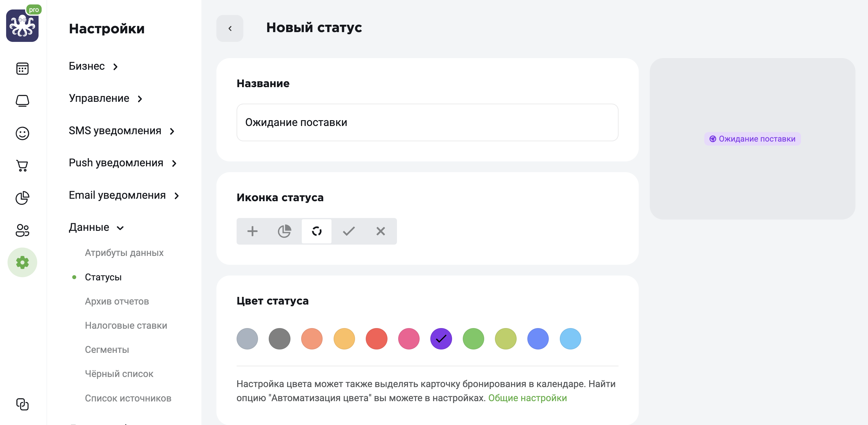Go back using the chevron button
Screen dimensions: 868x425
(x=230, y=28)
